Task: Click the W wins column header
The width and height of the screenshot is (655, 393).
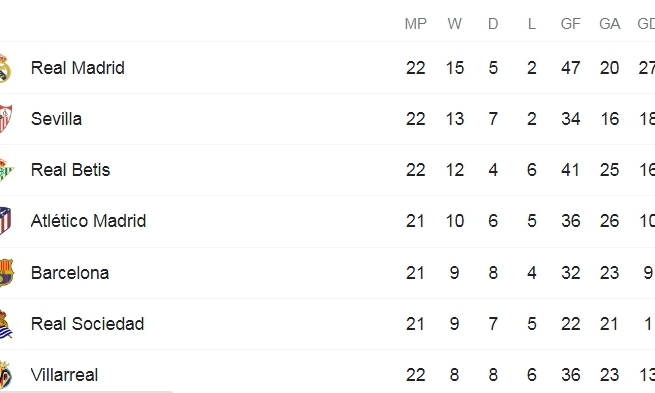Action: tap(454, 24)
